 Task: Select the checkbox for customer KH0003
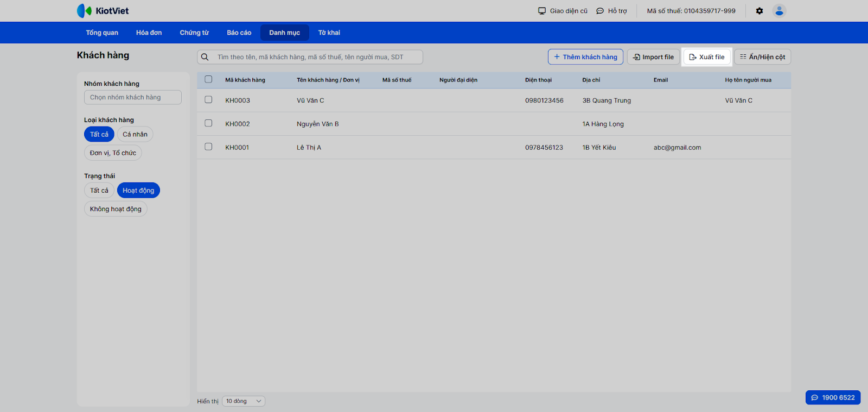[208, 100]
